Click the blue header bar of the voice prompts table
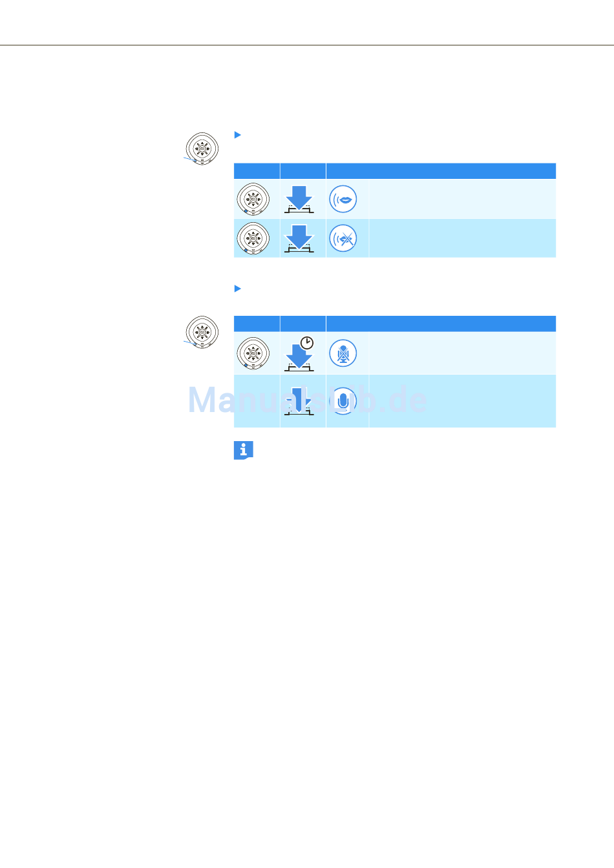This screenshot has height=868, width=614. (395, 171)
